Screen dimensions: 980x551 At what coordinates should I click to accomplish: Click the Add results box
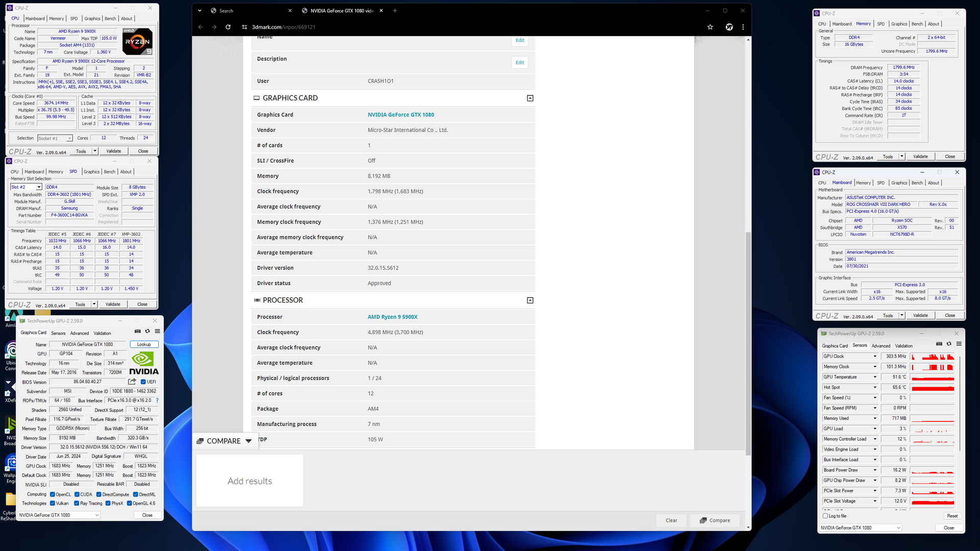250,481
